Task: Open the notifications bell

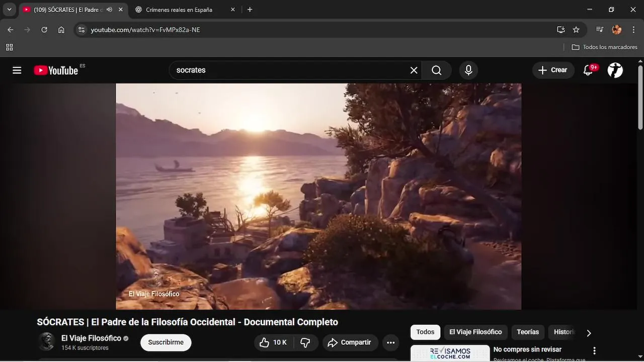Action: pyautogui.click(x=588, y=70)
